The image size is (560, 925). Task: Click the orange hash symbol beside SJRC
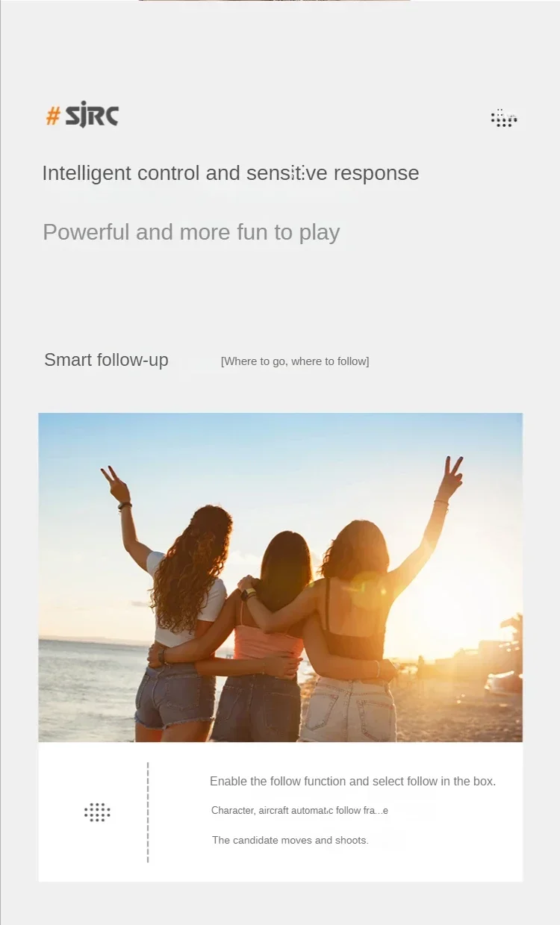click(53, 116)
